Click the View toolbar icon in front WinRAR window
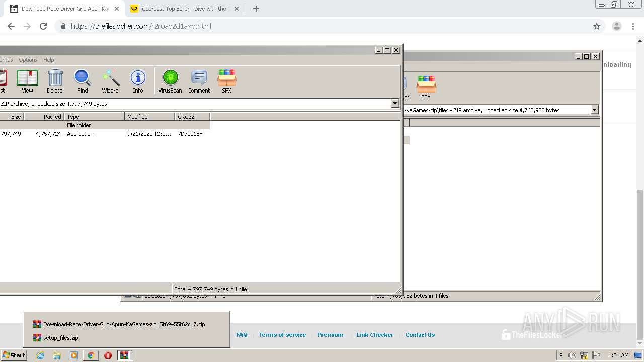644x362 pixels. click(27, 81)
